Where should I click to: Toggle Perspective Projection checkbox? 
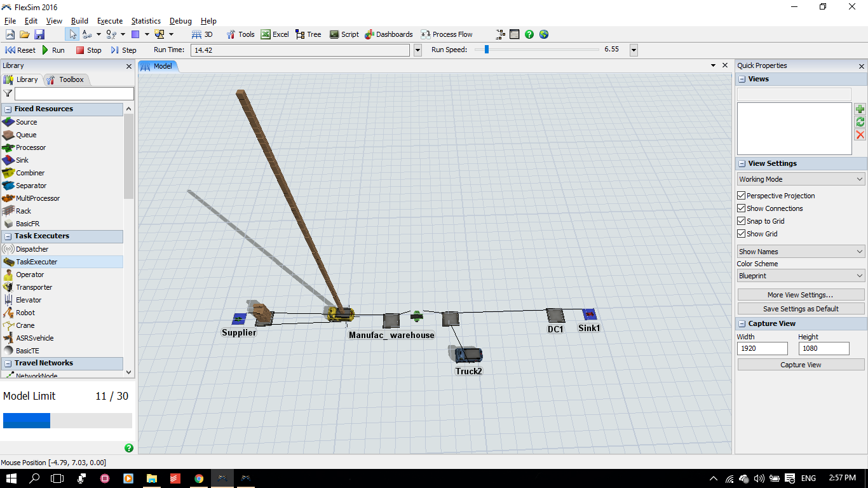[x=741, y=196]
